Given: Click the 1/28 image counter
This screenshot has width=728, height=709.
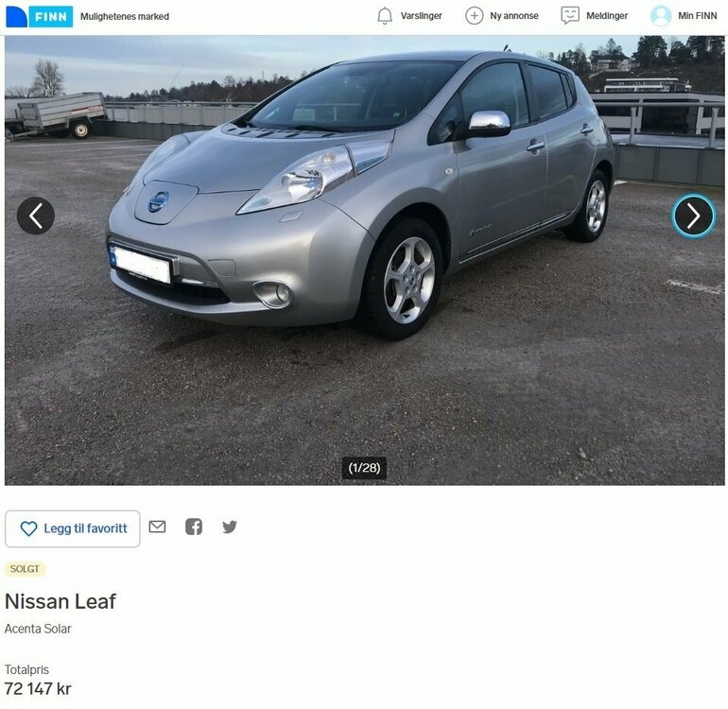Looking at the screenshot, I should pyautogui.click(x=364, y=468).
